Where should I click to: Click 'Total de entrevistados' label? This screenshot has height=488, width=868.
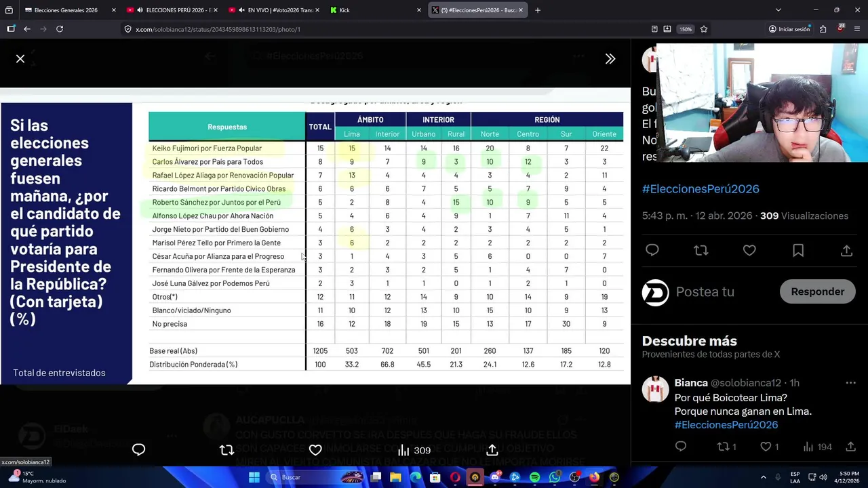pyautogui.click(x=59, y=373)
